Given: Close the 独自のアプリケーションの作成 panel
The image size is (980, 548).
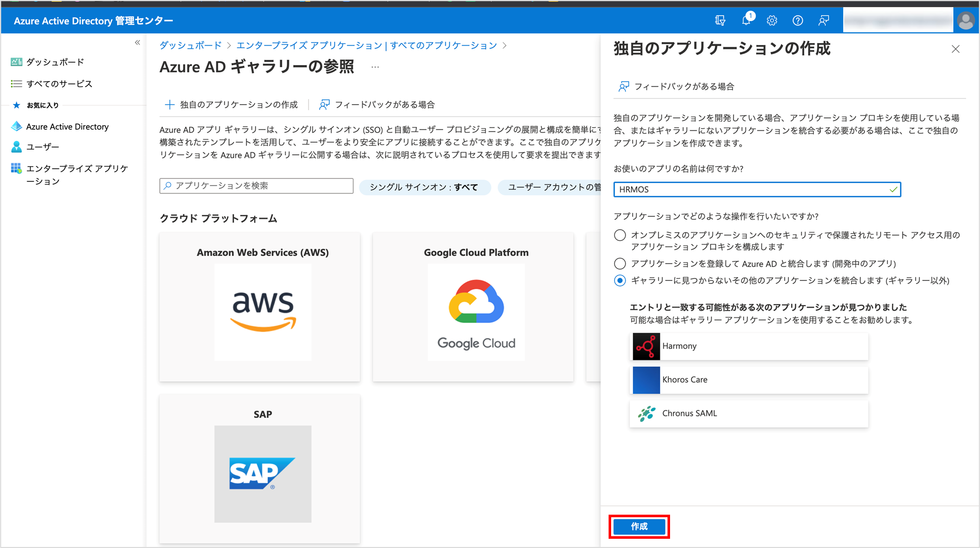Looking at the screenshot, I should click(x=955, y=49).
